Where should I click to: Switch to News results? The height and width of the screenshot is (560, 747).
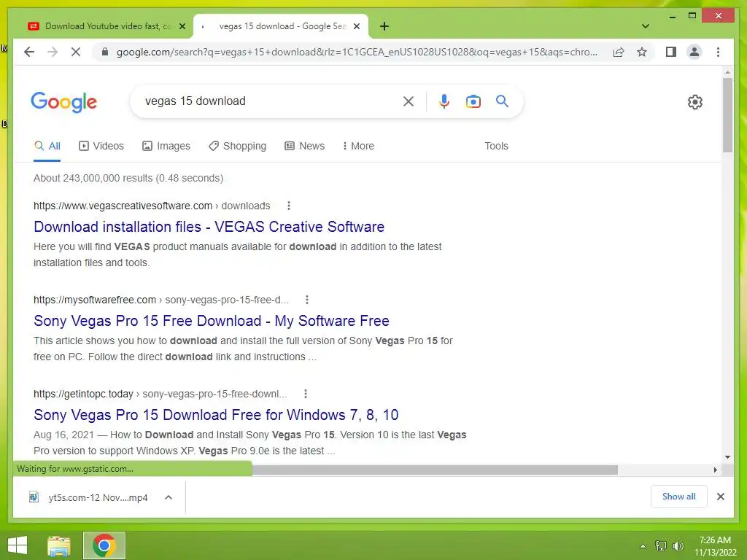point(304,146)
